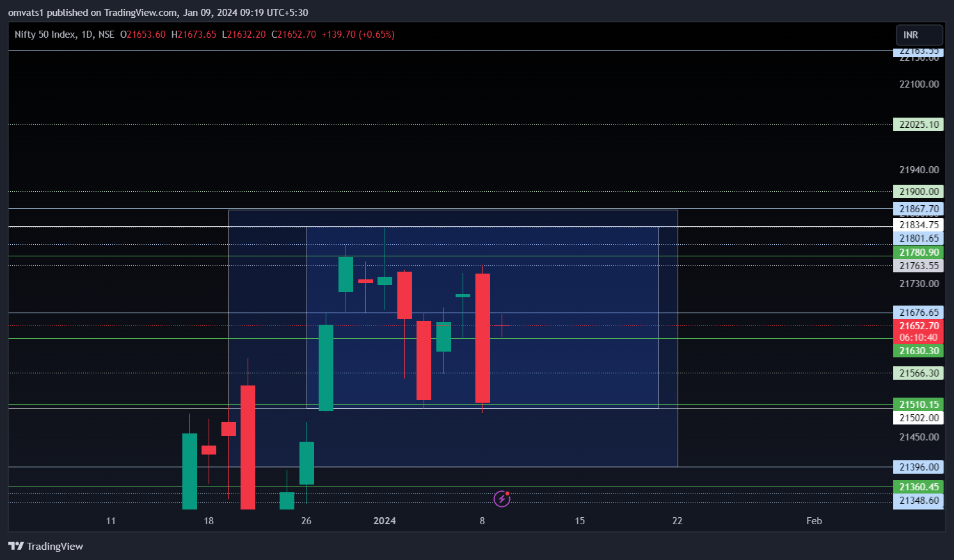Click the 26 date on time axis
954x560 pixels.
pos(306,521)
